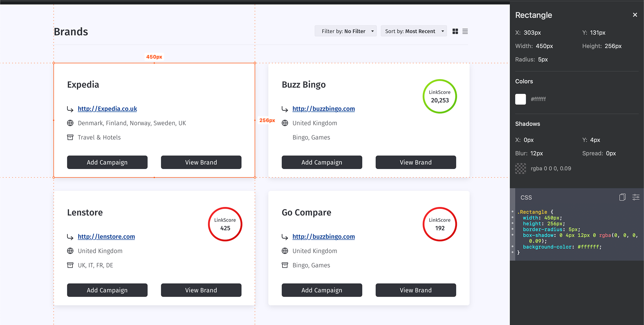Click the Travel & Hotels text
This screenshot has height=325, width=644.
[99, 138]
